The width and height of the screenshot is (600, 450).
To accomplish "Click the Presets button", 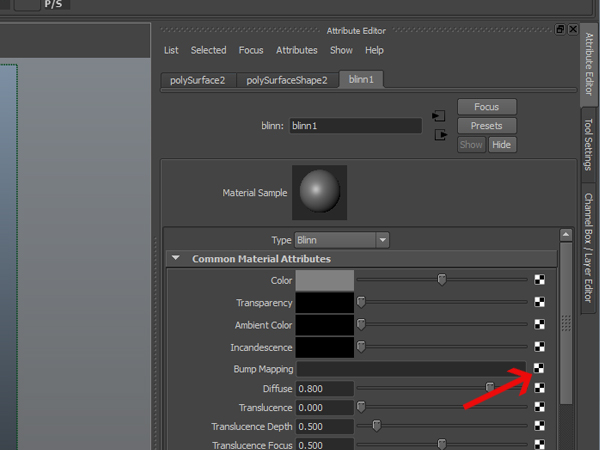I will (x=487, y=126).
